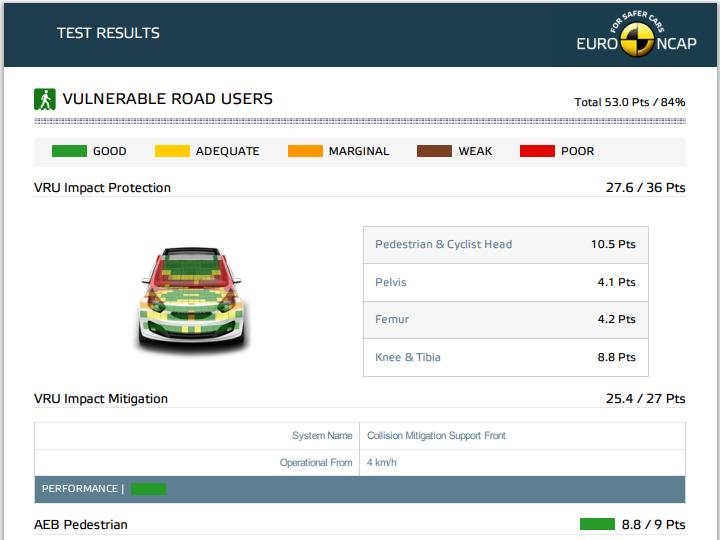
Task: Click the VRU Impact Protection heading
Action: [102, 187]
